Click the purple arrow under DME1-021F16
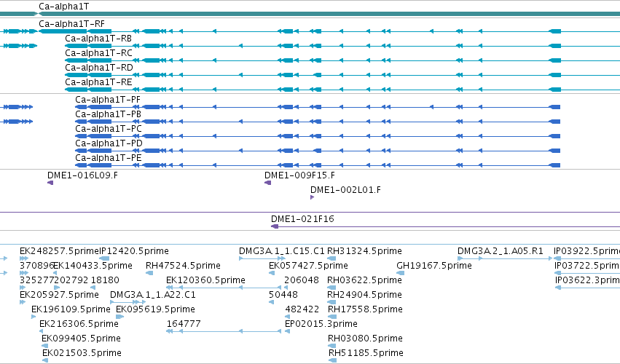Viewport: 620px width, 364px height. click(x=275, y=226)
